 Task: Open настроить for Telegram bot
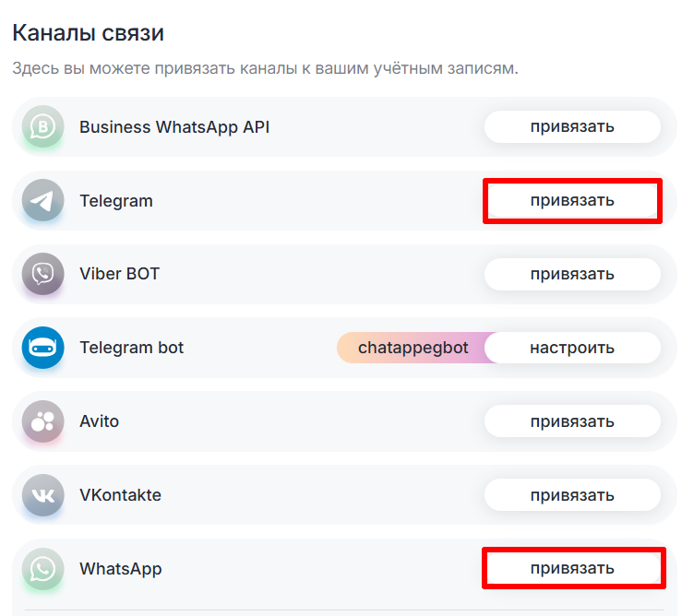click(x=572, y=348)
